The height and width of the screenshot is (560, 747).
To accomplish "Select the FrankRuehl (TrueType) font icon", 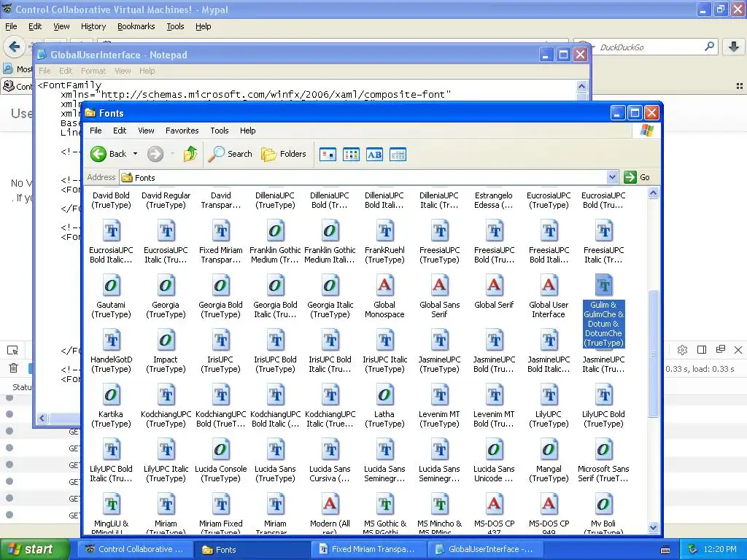I will tap(384, 230).
